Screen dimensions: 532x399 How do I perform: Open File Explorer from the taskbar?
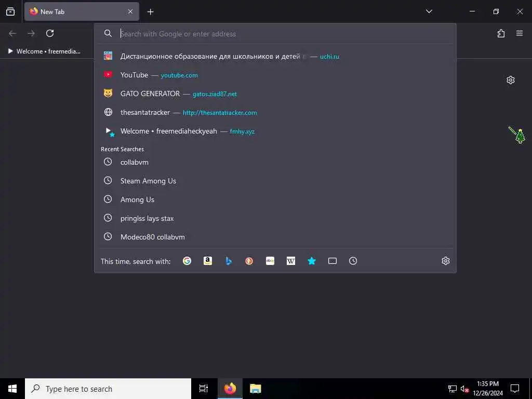coord(256,389)
